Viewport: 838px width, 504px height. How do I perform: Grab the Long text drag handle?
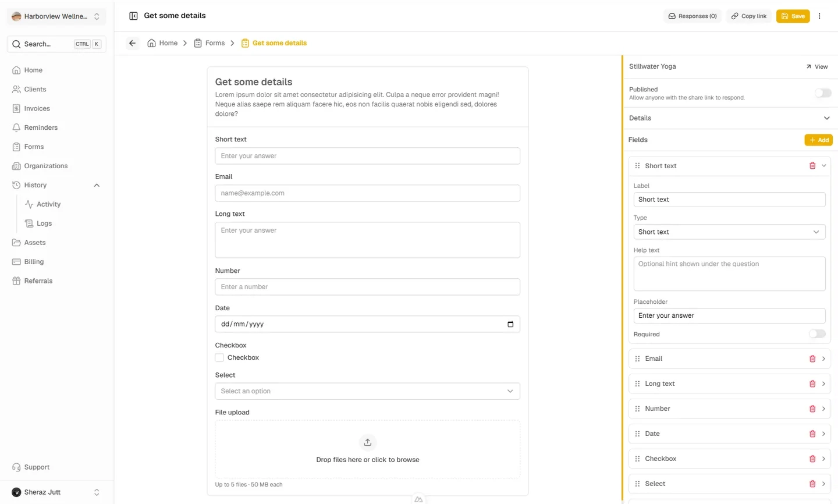[x=637, y=384]
